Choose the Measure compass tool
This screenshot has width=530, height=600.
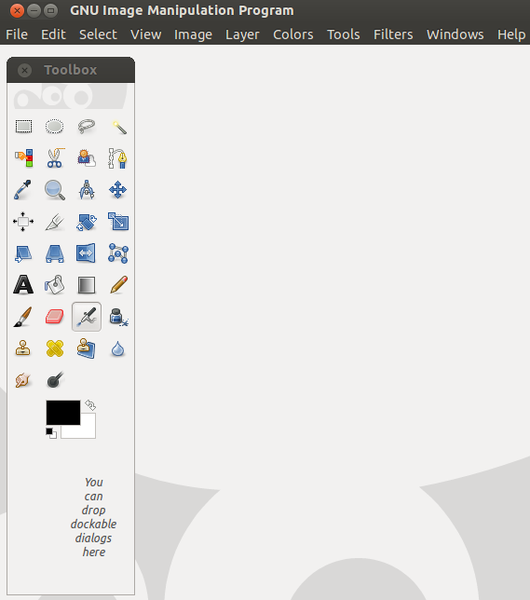click(x=86, y=190)
